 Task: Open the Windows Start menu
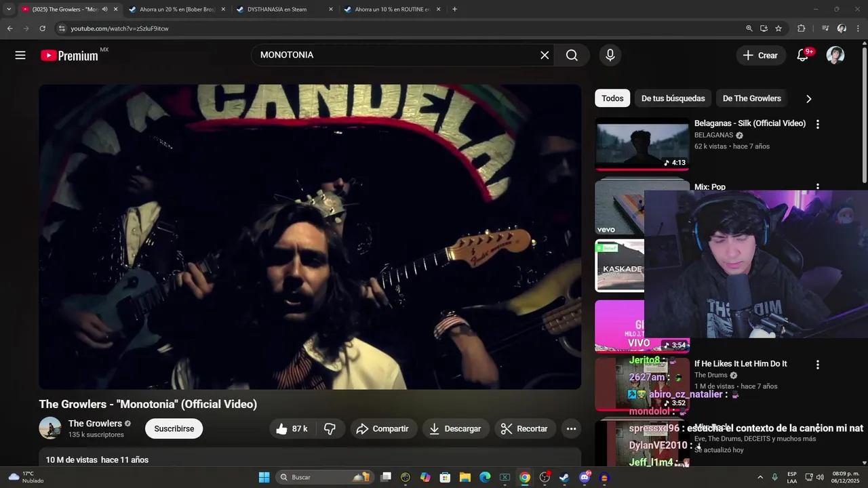point(264,477)
